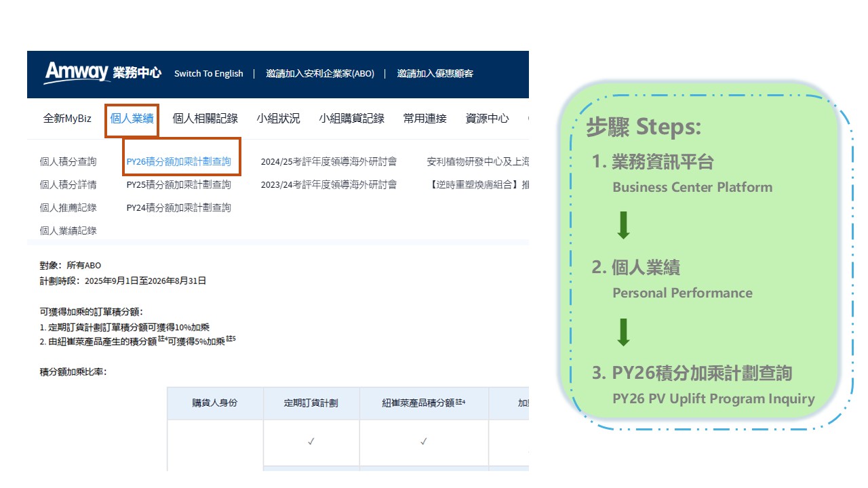Select the 小組狀況 menu item
The width and height of the screenshot is (868, 488).
(x=278, y=118)
